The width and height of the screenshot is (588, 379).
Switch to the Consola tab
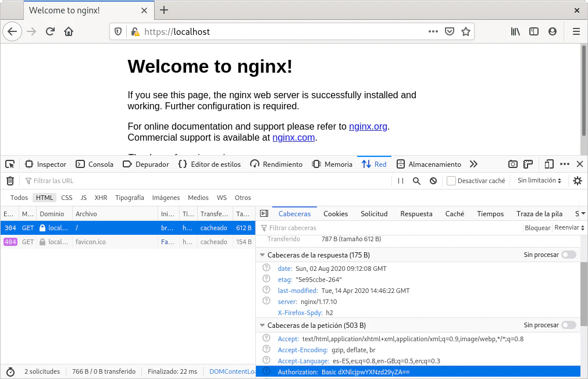tap(95, 165)
